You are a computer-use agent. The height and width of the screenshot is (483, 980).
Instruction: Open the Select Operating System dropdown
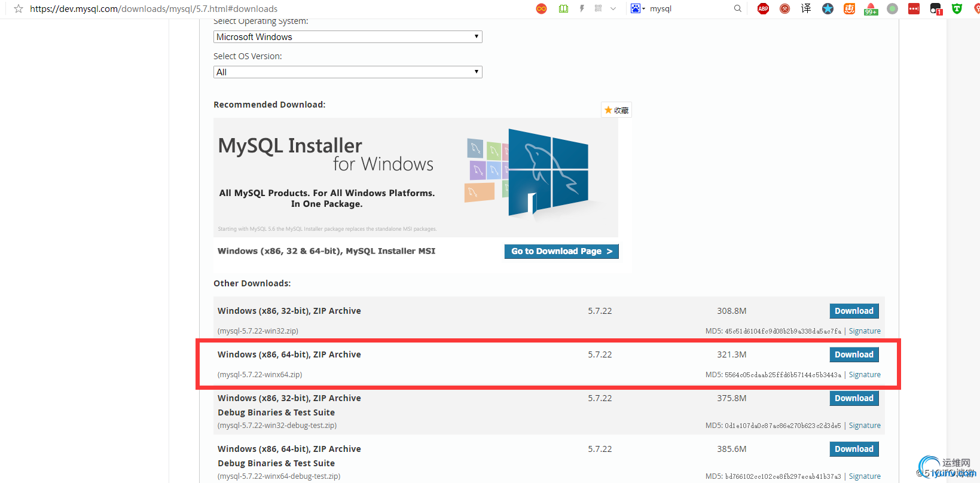point(347,37)
